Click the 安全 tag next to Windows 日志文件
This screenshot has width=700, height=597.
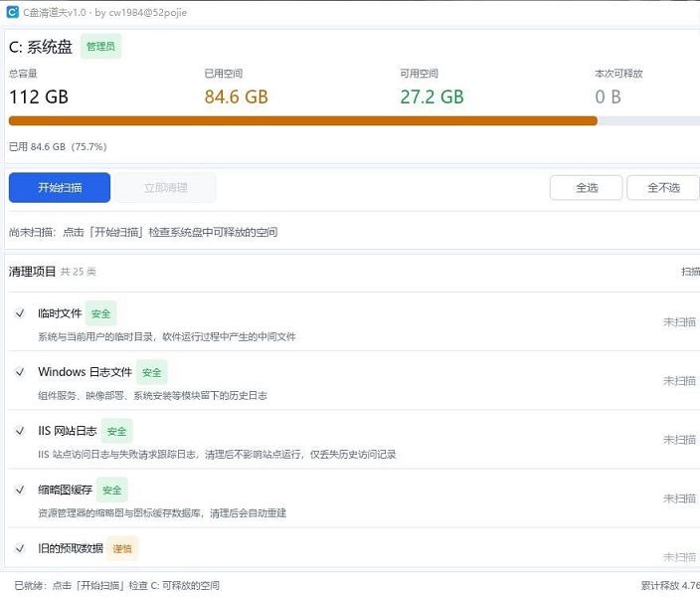click(152, 372)
